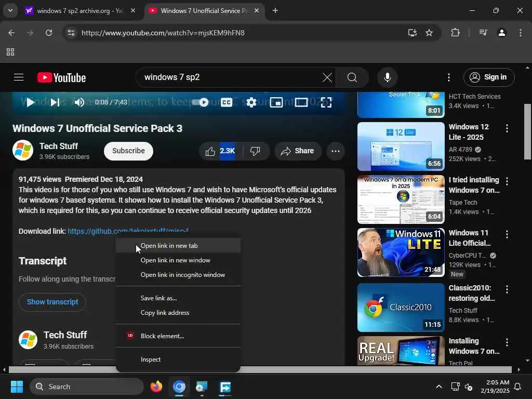Enable miniplayer mode icon
532x399 pixels.
click(276, 102)
